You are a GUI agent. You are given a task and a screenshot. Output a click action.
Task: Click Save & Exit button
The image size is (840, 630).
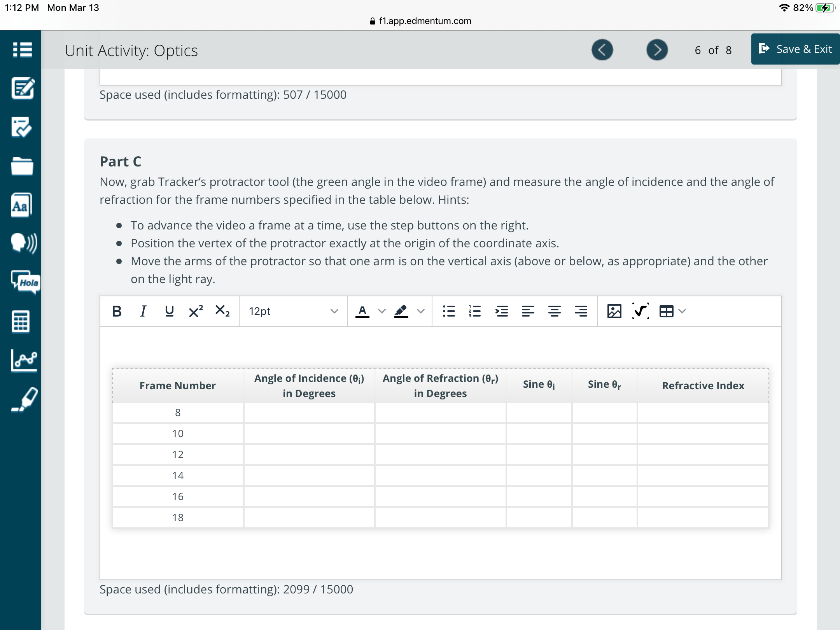795,49
